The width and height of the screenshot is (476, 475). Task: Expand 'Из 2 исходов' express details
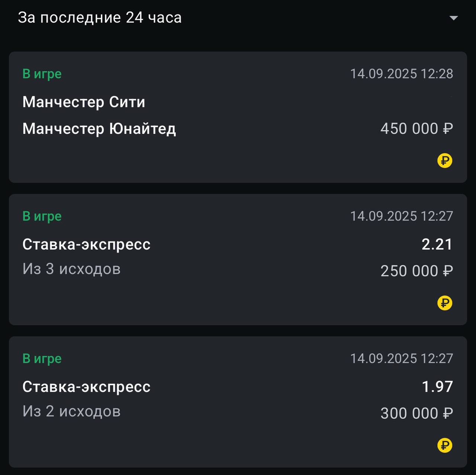[71, 411]
